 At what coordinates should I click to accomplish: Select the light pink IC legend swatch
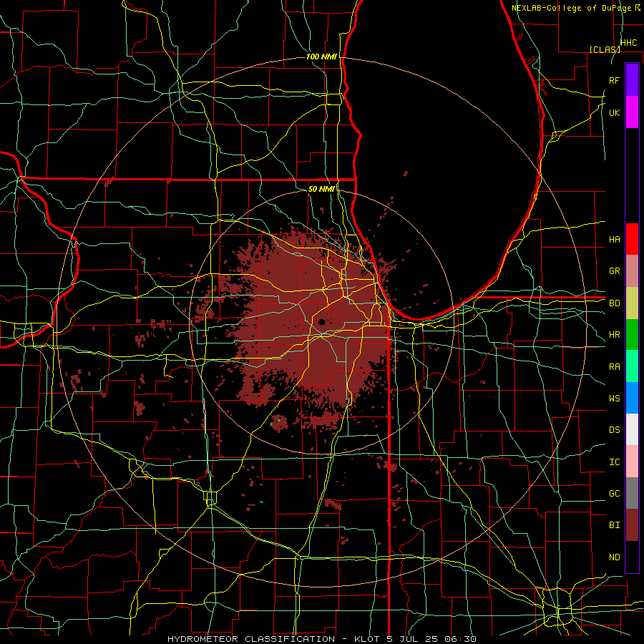[x=632, y=462]
